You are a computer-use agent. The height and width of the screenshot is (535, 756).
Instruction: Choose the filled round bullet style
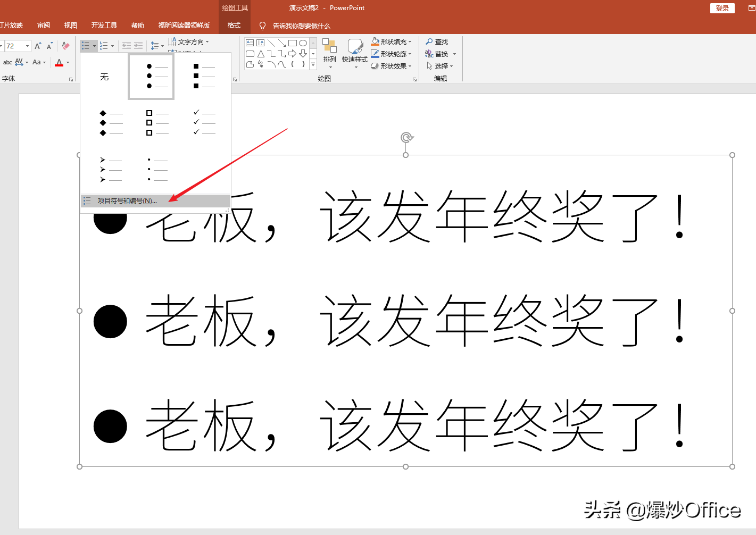(x=151, y=77)
